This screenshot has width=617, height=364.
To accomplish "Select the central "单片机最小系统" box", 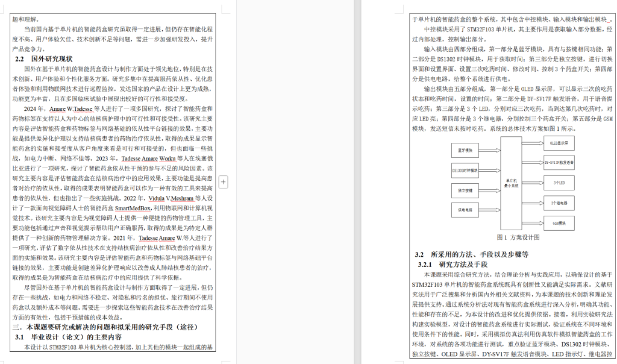I will (x=511, y=182).
